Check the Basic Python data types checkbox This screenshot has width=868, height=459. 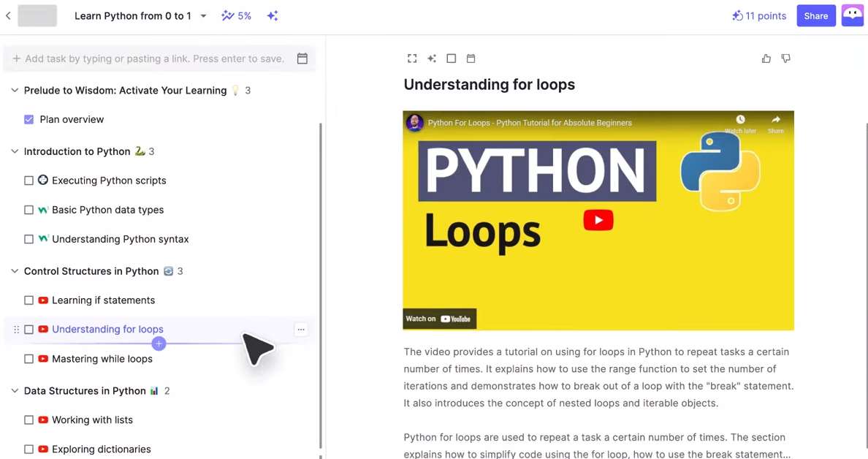point(28,210)
